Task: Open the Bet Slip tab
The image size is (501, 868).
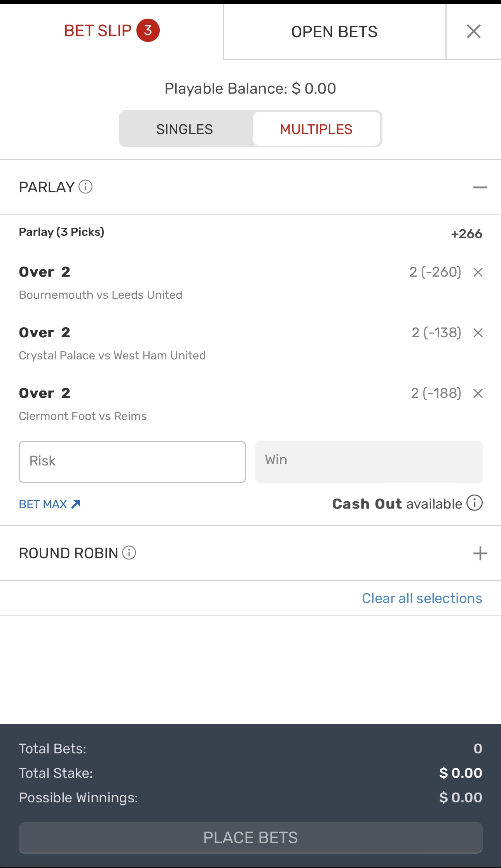Action: coord(98,31)
